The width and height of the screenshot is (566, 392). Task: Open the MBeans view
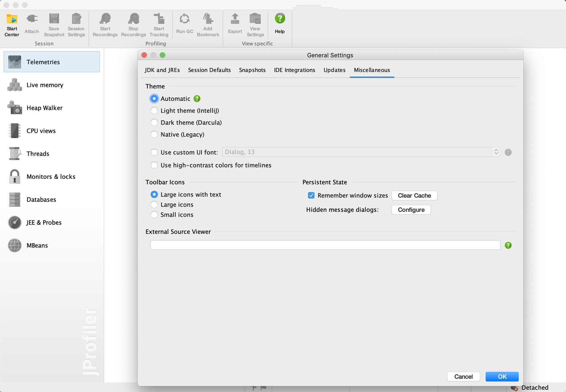click(x=37, y=245)
